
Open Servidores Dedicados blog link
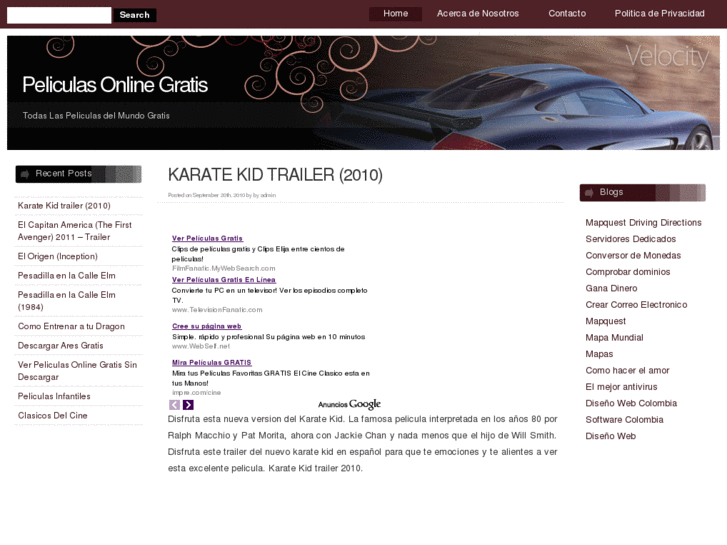631,239
